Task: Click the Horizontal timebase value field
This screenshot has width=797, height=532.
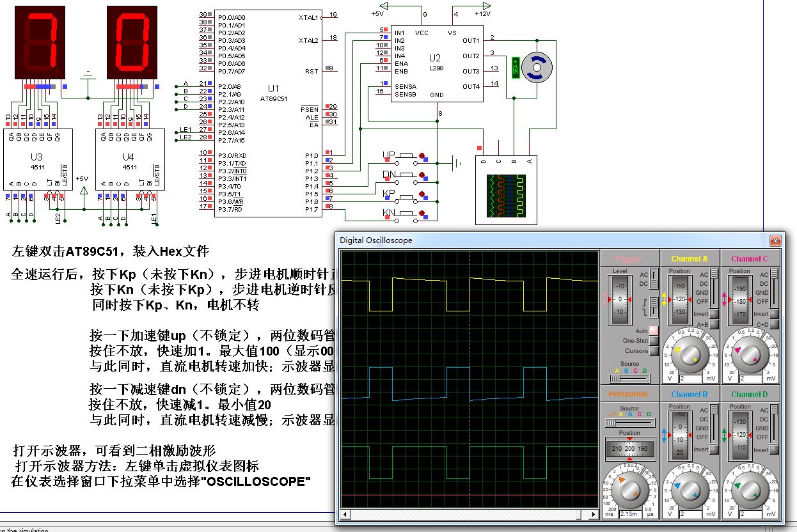Action: pyautogui.click(x=629, y=513)
